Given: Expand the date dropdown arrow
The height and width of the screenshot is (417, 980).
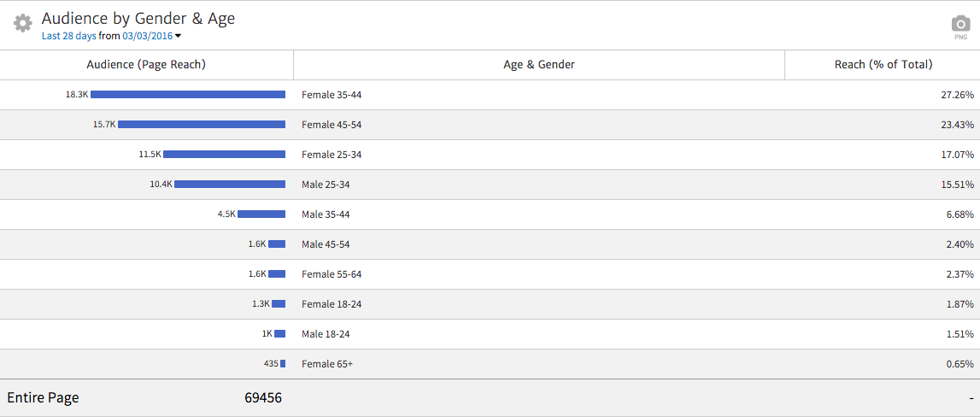Looking at the screenshot, I should point(178,36).
